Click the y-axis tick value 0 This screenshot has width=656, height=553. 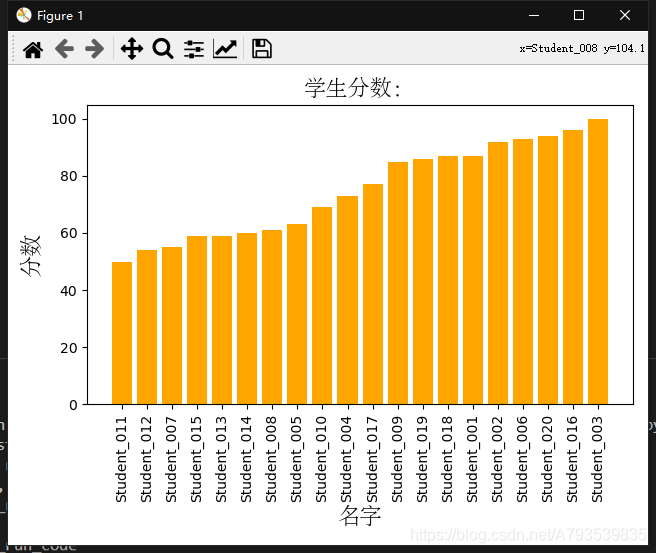(x=73, y=405)
